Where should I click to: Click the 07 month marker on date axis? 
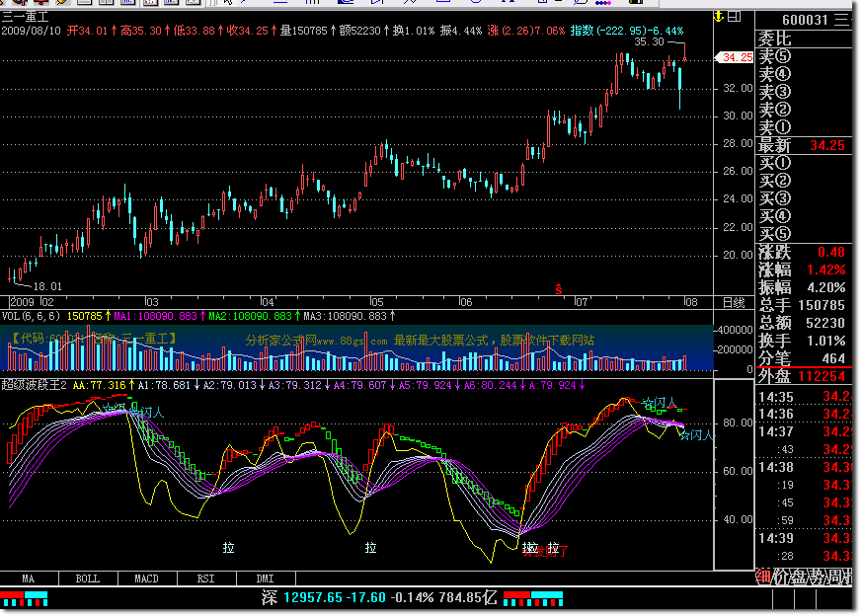point(581,302)
